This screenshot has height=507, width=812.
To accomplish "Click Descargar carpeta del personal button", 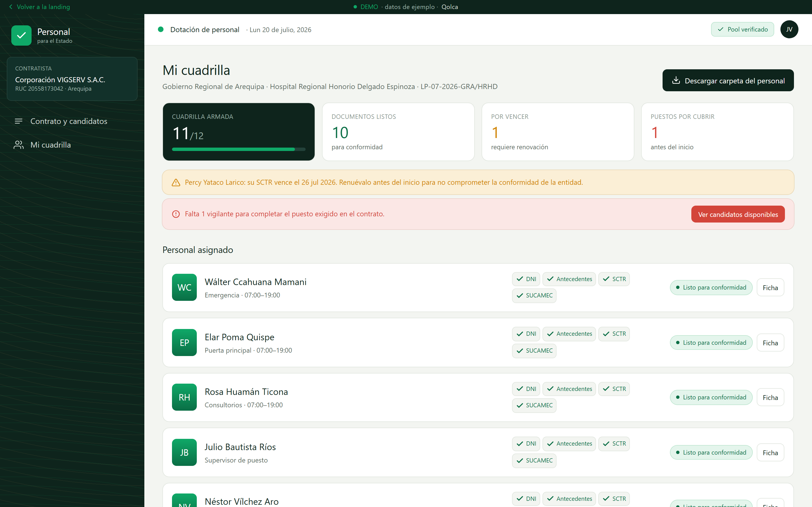I will tap(728, 81).
